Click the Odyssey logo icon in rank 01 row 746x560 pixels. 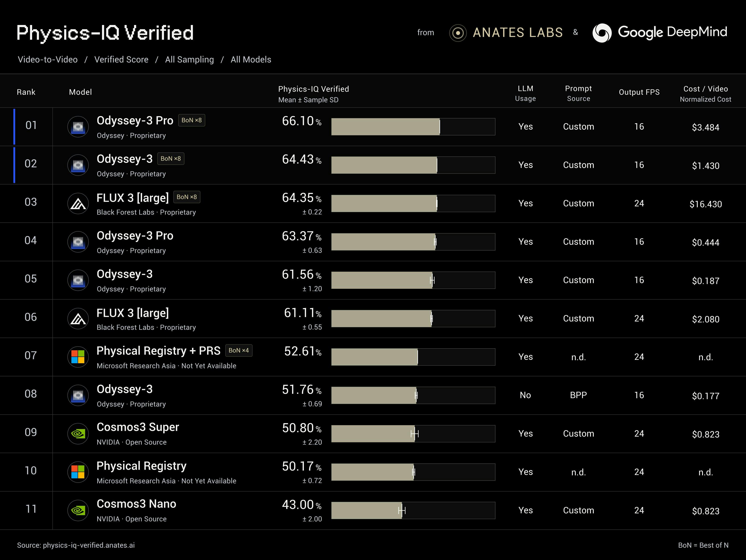pyautogui.click(x=78, y=127)
